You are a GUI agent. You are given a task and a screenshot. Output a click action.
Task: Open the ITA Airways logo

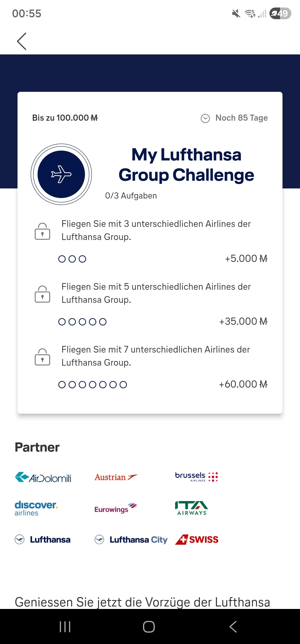(x=192, y=508)
